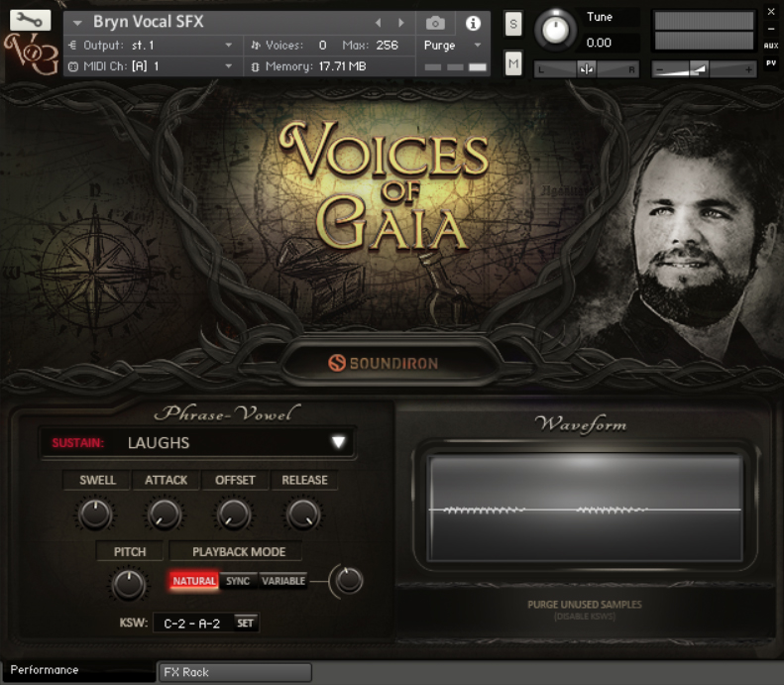784x685 pixels.
Task: Close the instrument with X button
Action: click(771, 12)
